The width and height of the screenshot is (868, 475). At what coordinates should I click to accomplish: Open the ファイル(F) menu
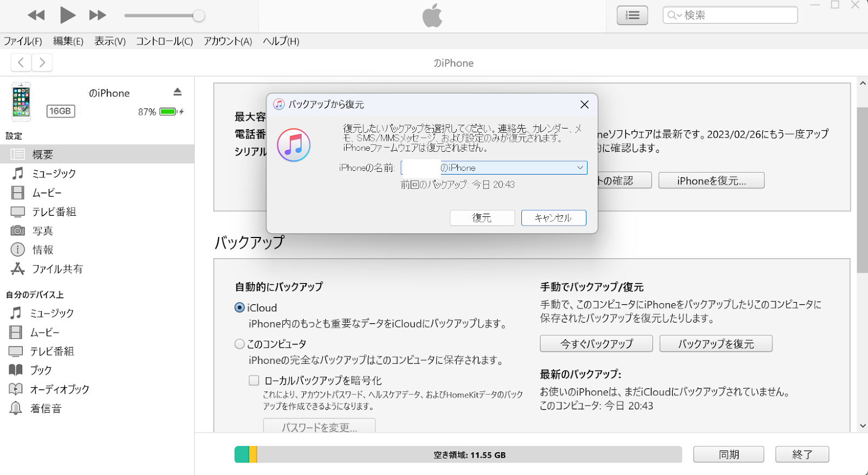click(x=23, y=41)
